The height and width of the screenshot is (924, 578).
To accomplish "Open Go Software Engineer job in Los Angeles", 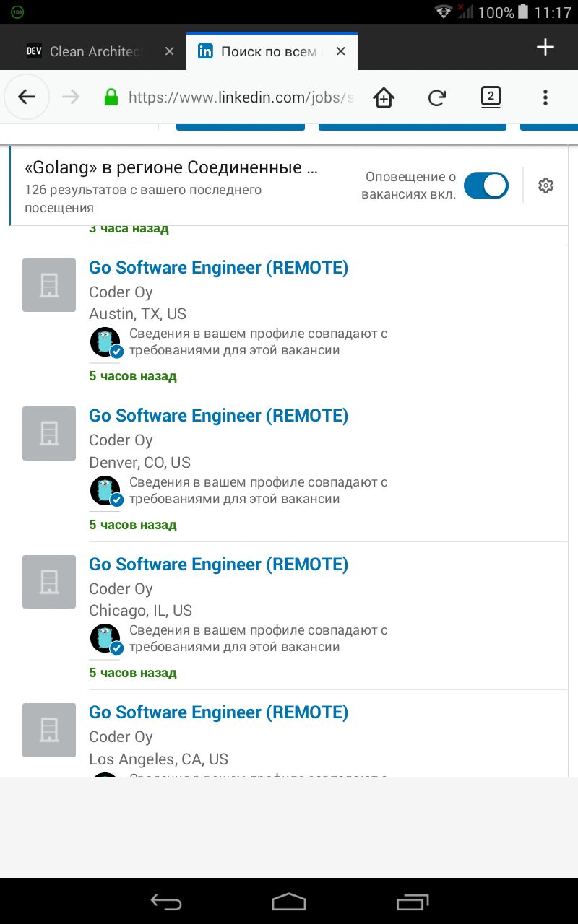I will pyautogui.click(x=218, y=712).
